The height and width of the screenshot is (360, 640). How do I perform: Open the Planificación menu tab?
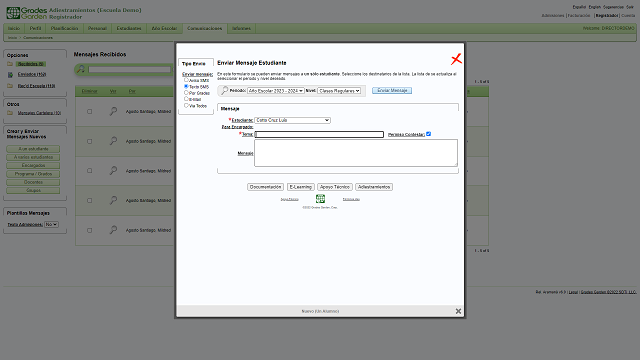64,28
